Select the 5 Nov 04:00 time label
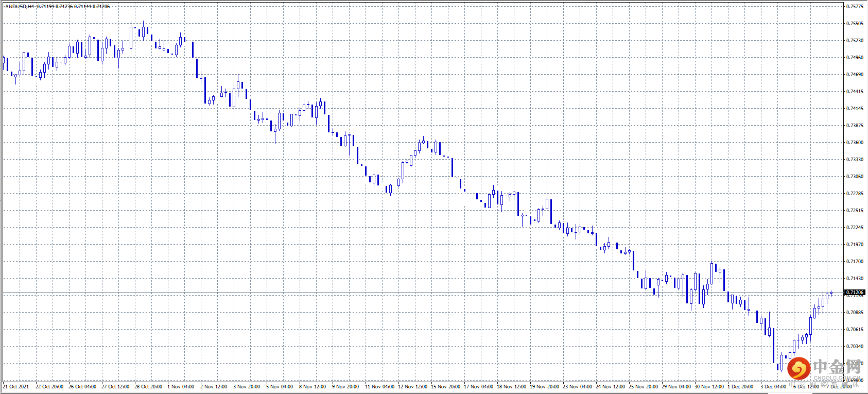 pos(280,387)
